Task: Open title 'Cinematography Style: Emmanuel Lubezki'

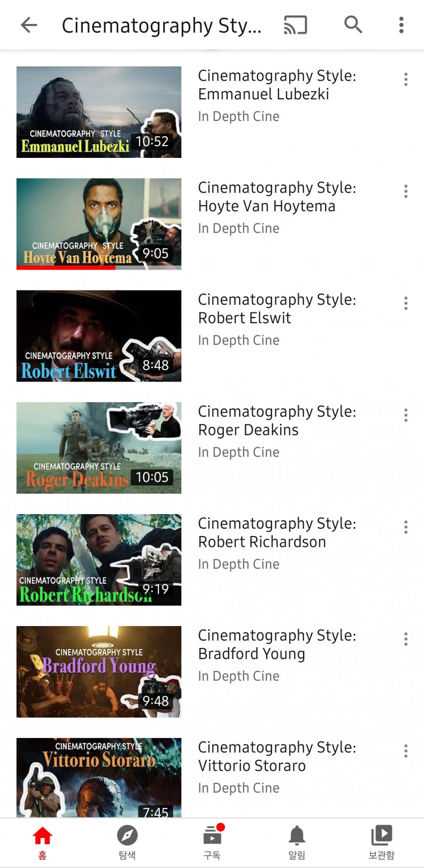Action: pos(277,85)
